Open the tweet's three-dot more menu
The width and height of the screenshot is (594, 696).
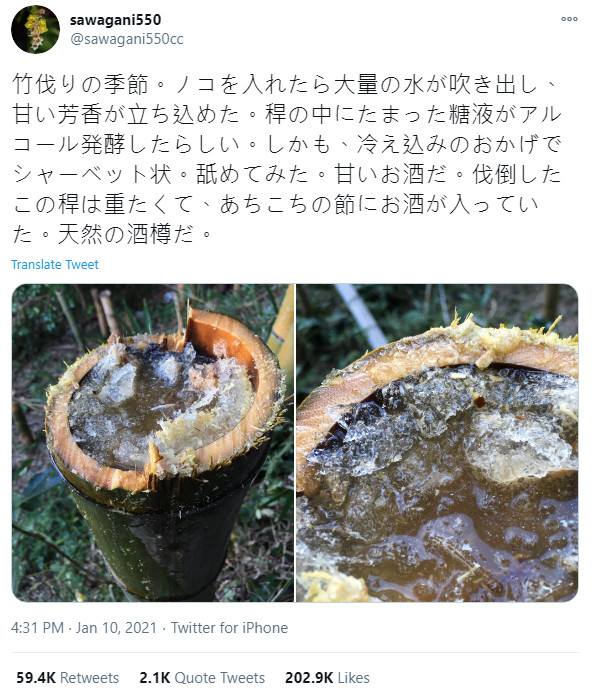point(569,19)
